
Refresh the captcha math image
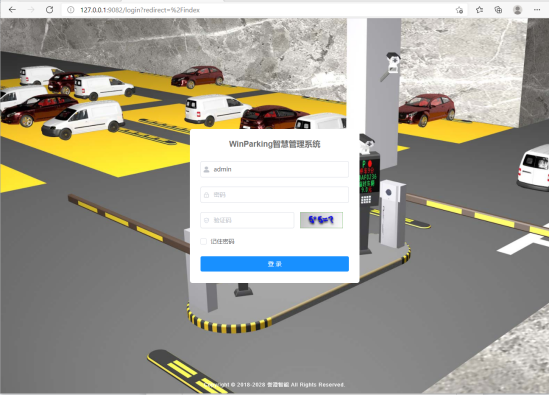[321, 220]
